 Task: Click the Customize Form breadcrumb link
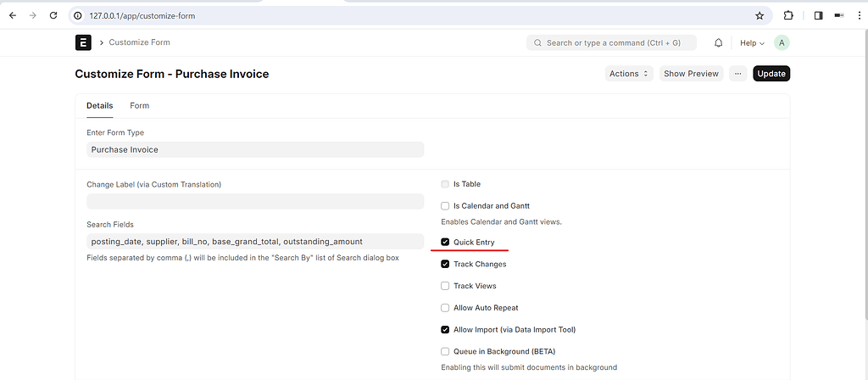(140, 42)
